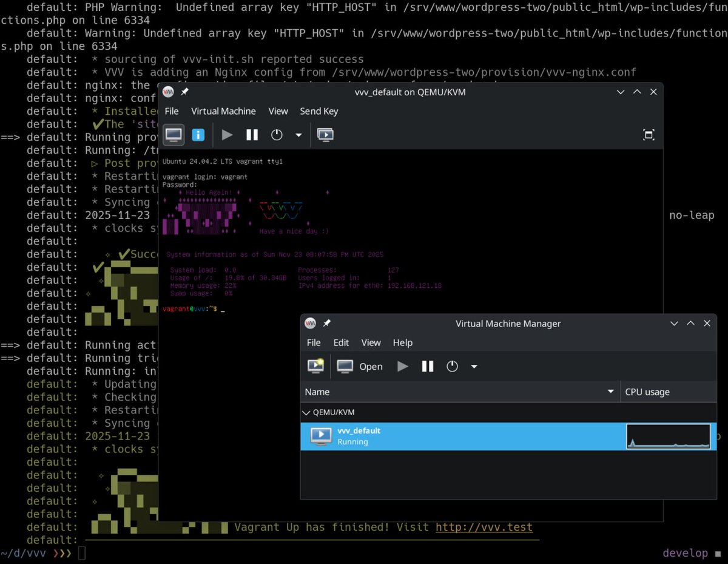Pause the selected VM in Virtual Machine Manager
The image size is (728, 564).
tap(428, 366)
